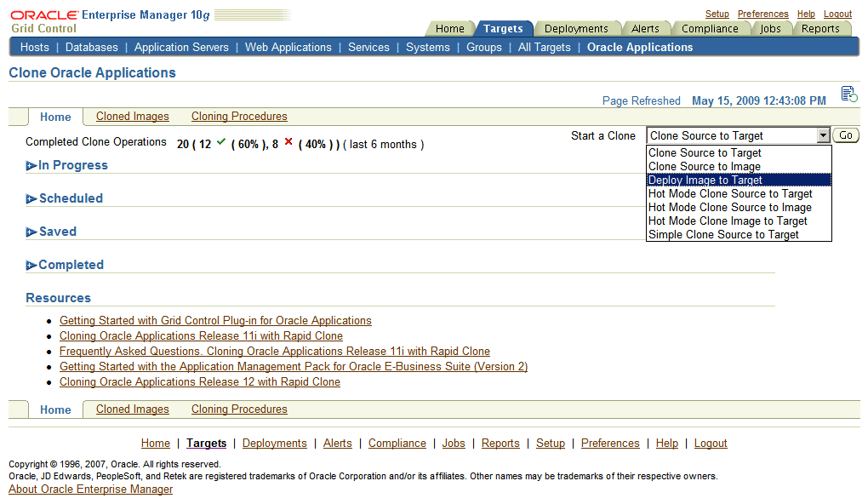Select Clone Source to Target option in list
Viewport: 868px width, 504px height.
pos(739,153)
